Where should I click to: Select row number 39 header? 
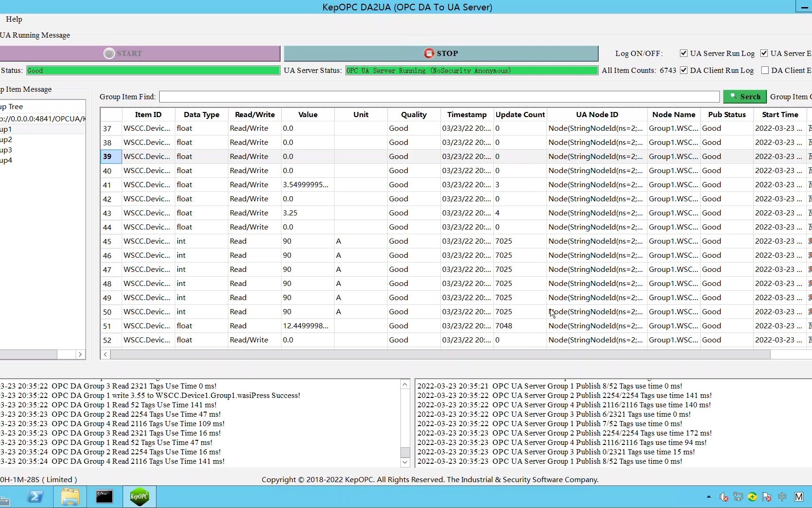[x=111, y=157]
